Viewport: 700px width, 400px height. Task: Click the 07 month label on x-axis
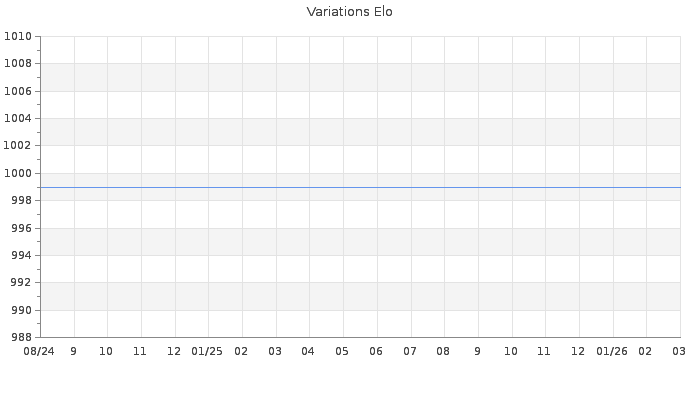pyautogui.click(x=409, y=351)
